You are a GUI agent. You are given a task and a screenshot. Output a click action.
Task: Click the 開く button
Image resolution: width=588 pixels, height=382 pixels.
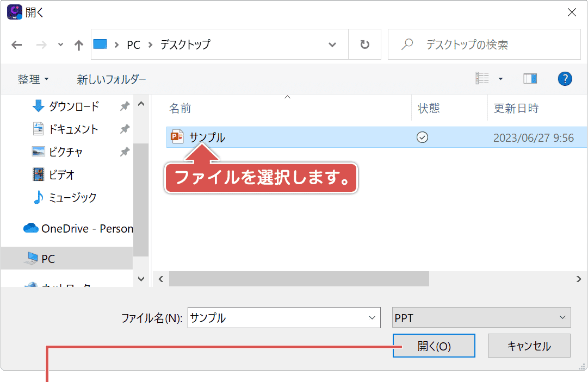click(x=434, y=345)
